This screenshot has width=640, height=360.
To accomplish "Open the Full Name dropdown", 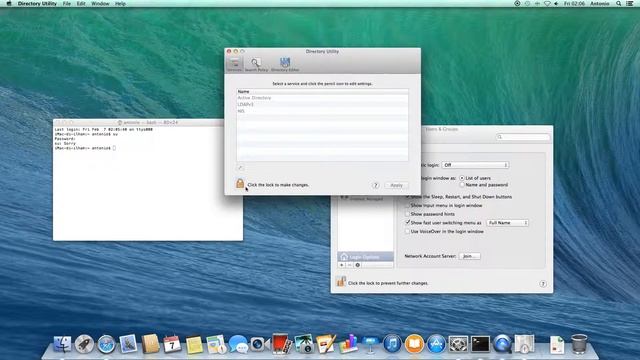I will 507,223.
